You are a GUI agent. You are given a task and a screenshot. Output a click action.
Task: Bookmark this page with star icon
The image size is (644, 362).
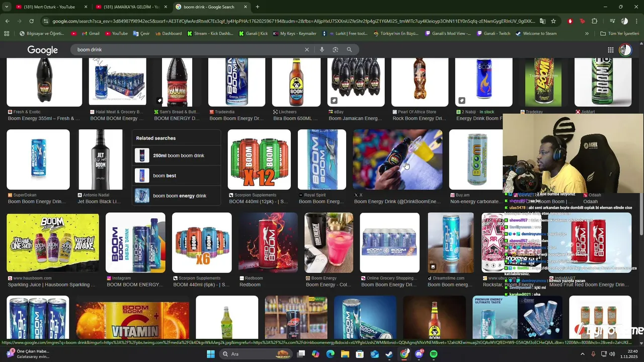553,21
